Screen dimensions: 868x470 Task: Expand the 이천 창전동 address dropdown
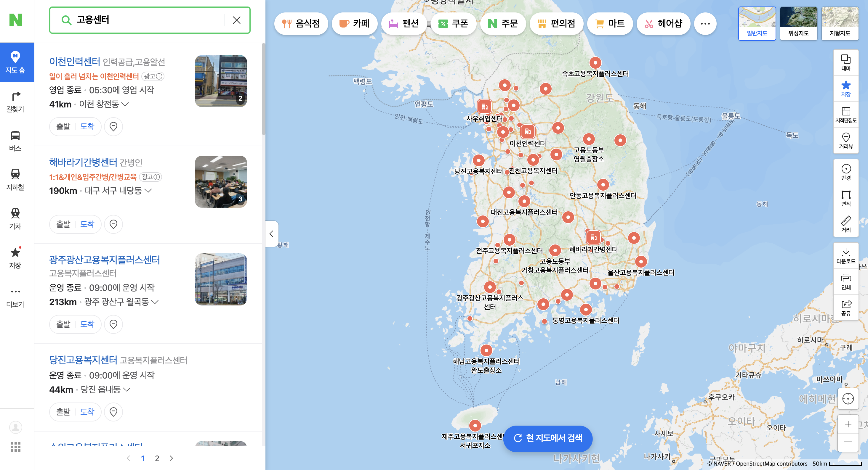125,104
